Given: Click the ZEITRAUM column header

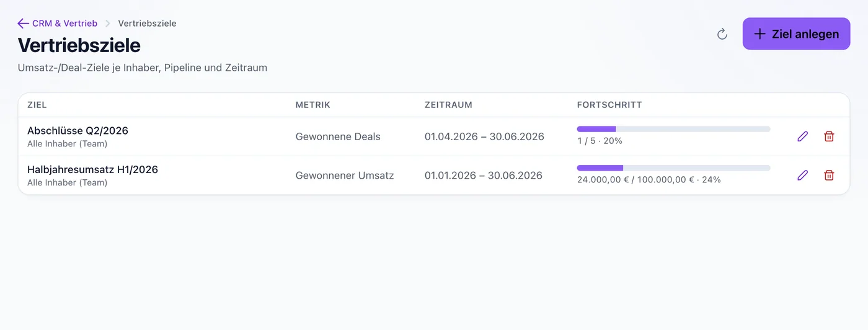Looking at the screenshot, I should pos(448,105).
